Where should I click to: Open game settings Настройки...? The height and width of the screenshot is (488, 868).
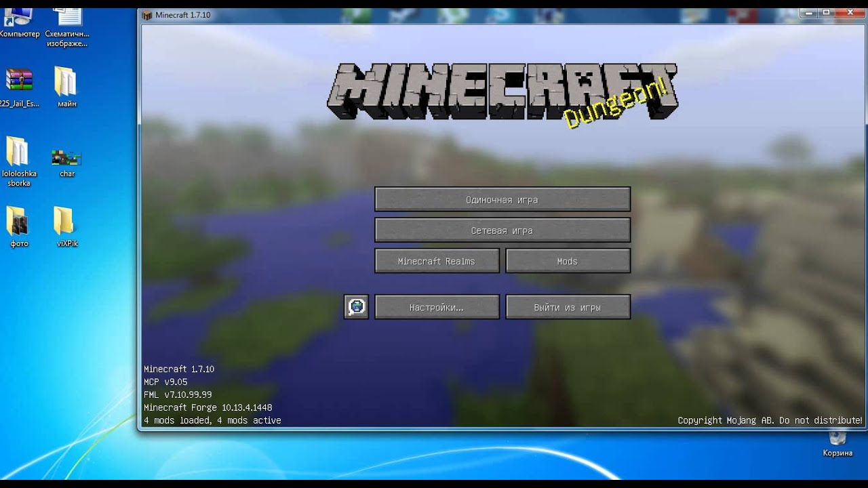pyautogui.click(x=437, y=307)
